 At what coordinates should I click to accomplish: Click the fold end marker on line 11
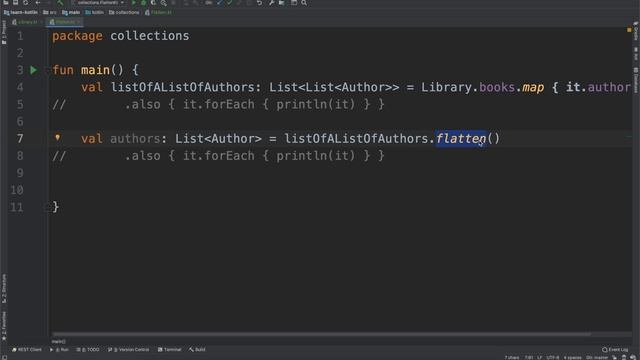coord(47,207)
